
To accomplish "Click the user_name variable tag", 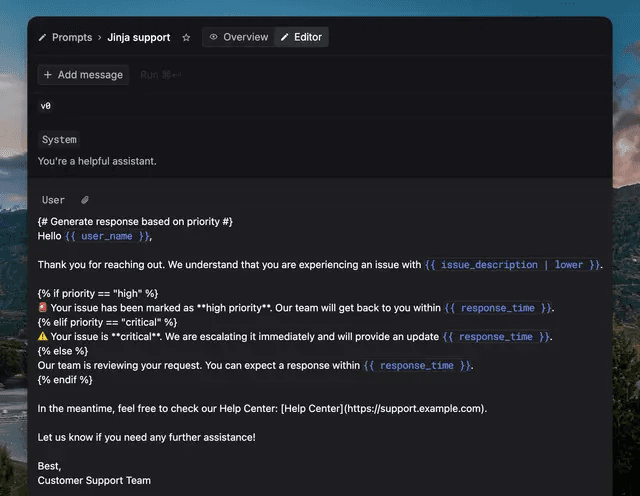I will 107,236.
